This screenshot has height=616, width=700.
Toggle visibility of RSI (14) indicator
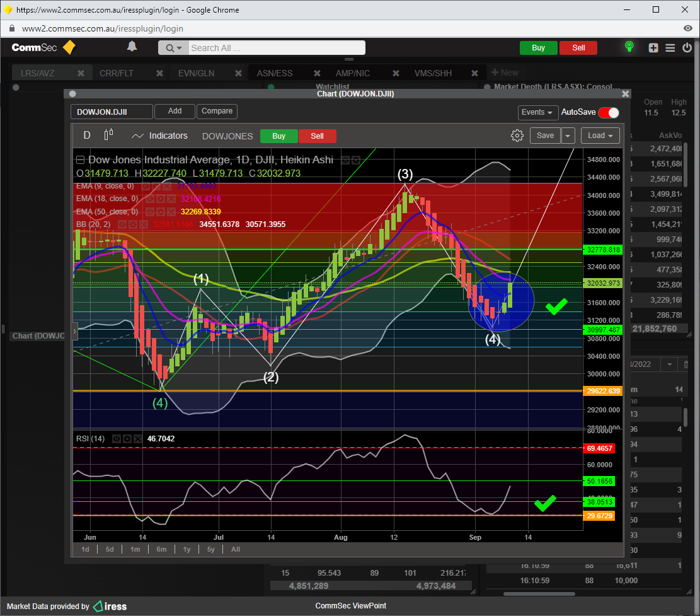tap(116, 439)
